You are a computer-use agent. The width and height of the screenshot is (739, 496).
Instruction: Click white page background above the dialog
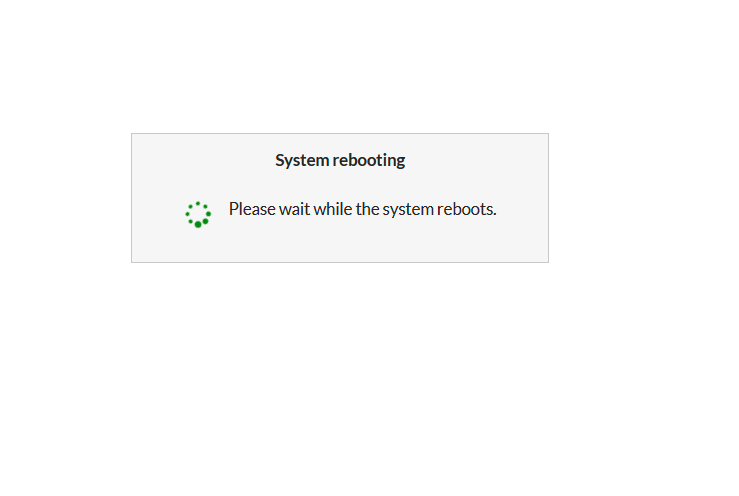(340, 66)
